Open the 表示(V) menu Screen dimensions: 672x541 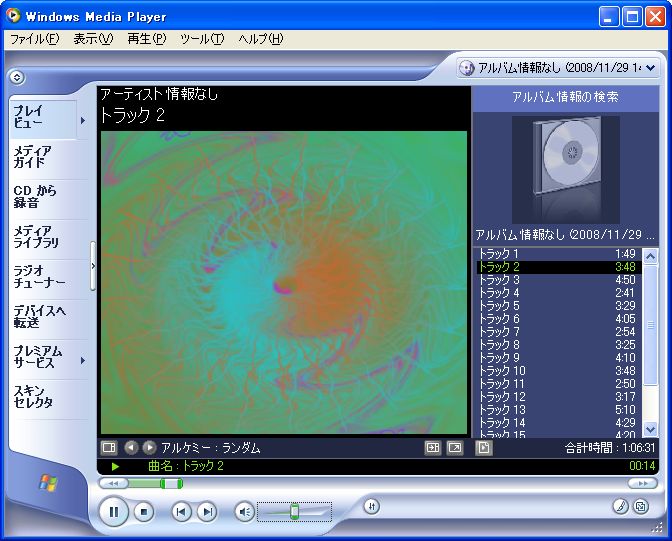(93, 39)
